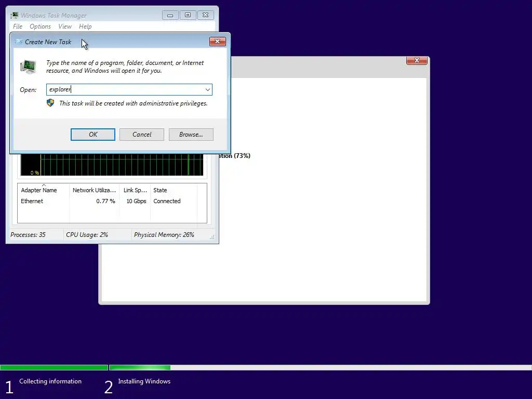Click the Connected state cell
This screenshot has width=532, height=399.
167,201
